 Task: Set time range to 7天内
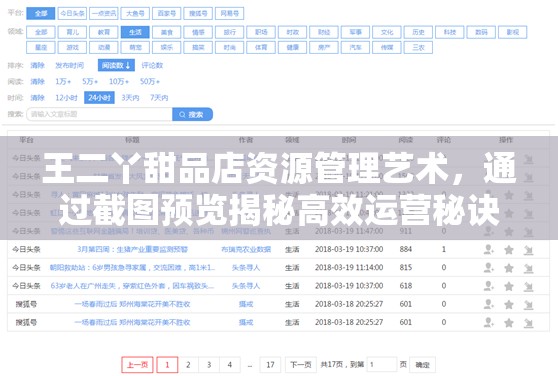pos(159,98)
